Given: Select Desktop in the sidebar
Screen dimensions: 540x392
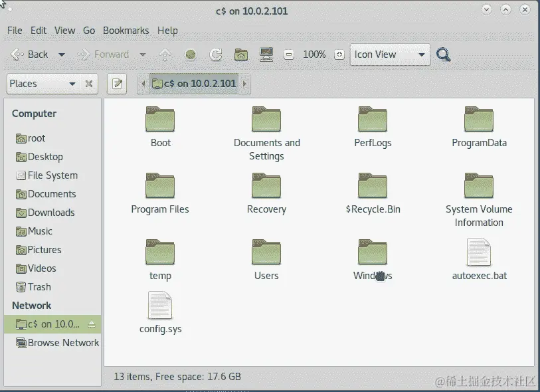Looking at the screenshot, I should [52, 157].
